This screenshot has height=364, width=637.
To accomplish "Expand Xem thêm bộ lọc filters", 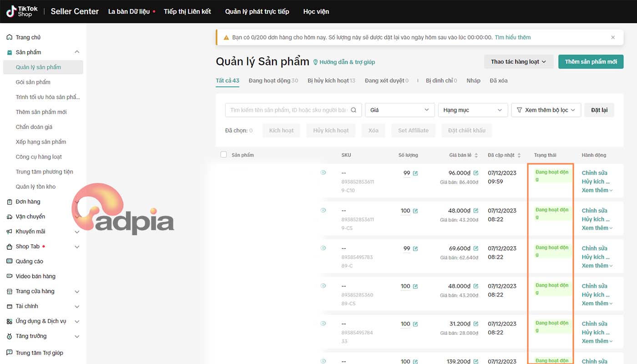I will 546,110.
